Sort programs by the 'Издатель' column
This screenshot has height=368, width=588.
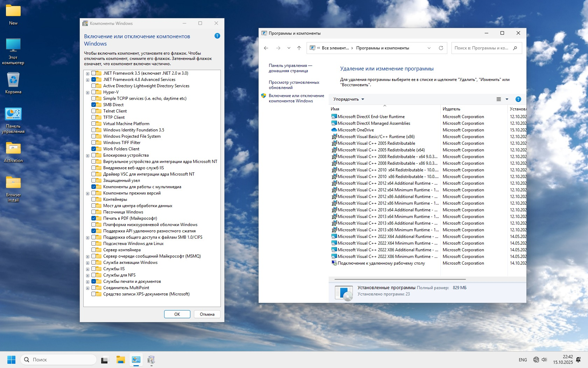pyautogui.click(x=474, y=109)
